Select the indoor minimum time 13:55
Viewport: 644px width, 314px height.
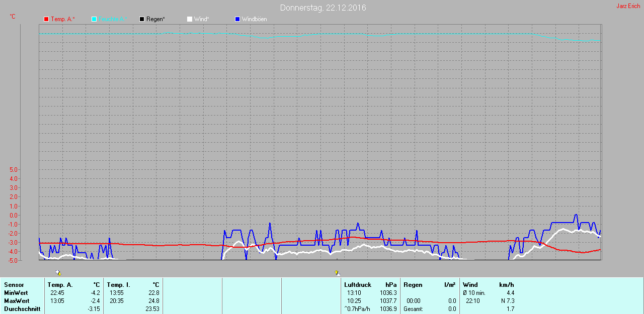tap(116, 293)
